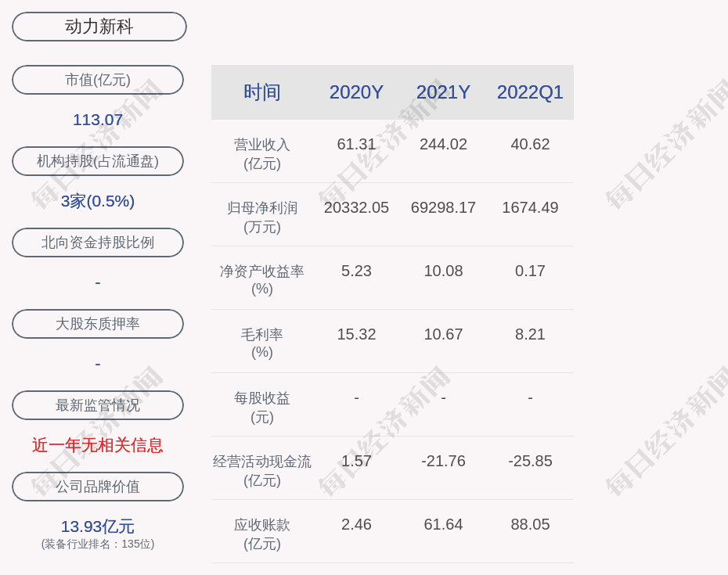Select gross margin value 10.67
The height and width of the screenshot is (575, 728).
click(443, 334)
